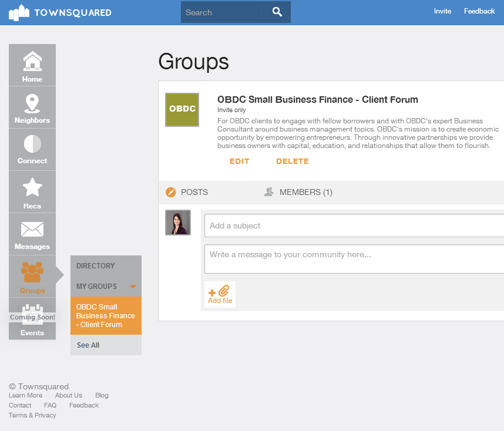504x431 pixels.
Task: Click the search magnifier icon
Action: coord(277,12)
